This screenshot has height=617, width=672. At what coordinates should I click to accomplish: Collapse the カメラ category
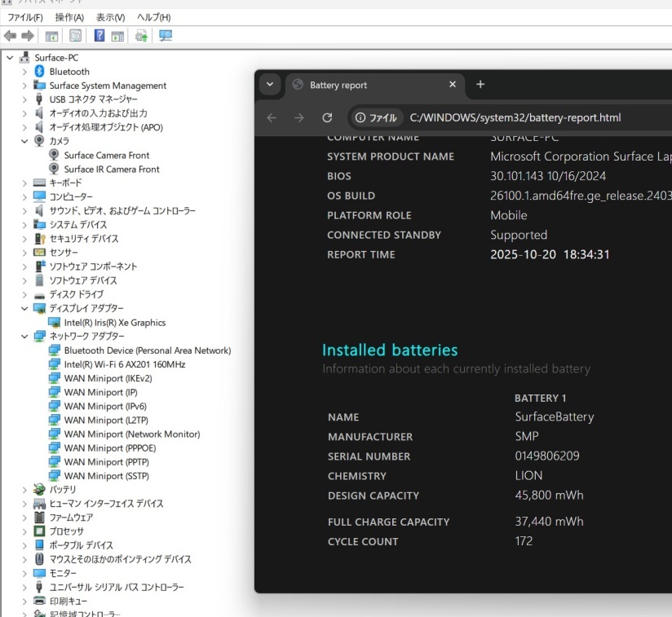click(x=24, y=141)
